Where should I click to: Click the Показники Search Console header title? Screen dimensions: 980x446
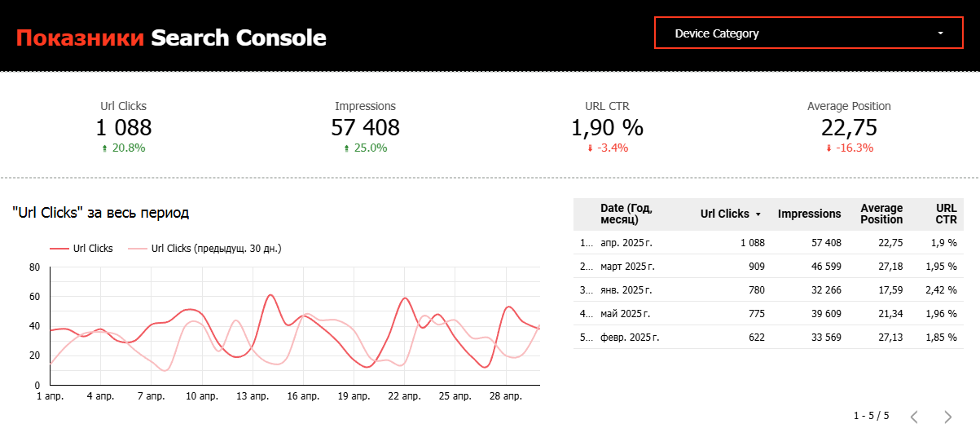171,38
